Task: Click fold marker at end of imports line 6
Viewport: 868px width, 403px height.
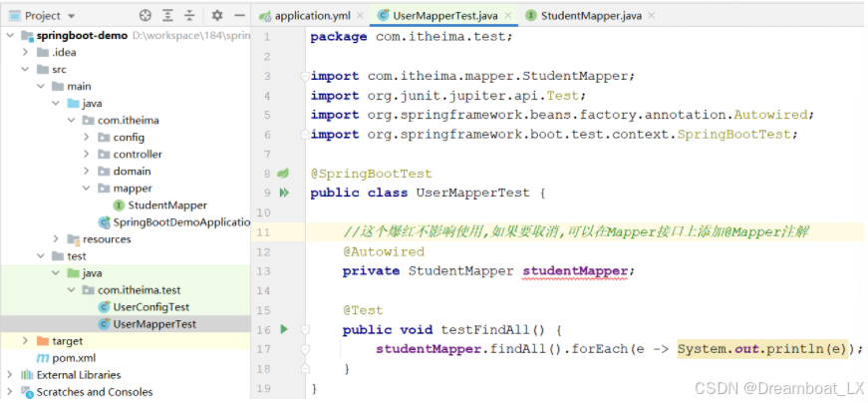Action: click(305, 134)
